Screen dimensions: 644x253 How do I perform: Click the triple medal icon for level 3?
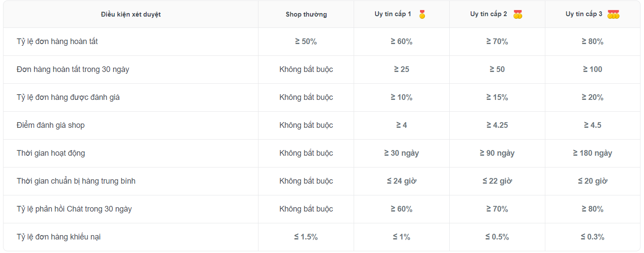pos(613,14)
